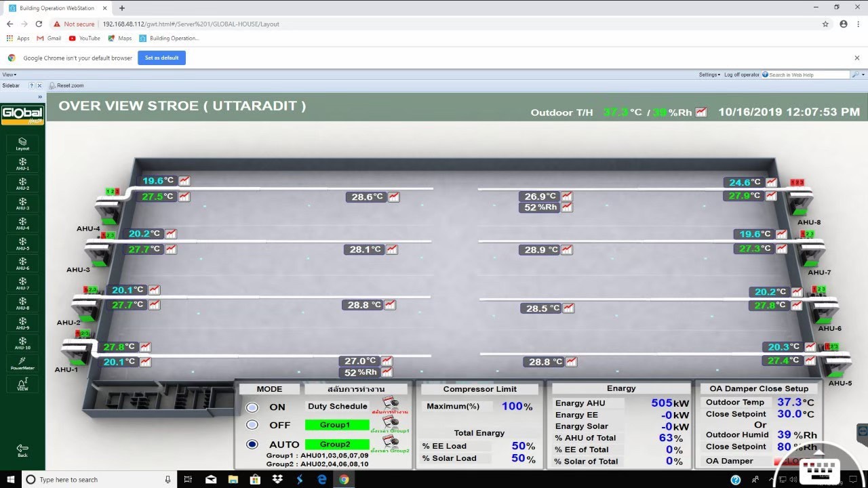The width and height of the screenshot is (868, 488).
Task: Open the AHU-9 sidebar button
Action: (x=22, y=323)
